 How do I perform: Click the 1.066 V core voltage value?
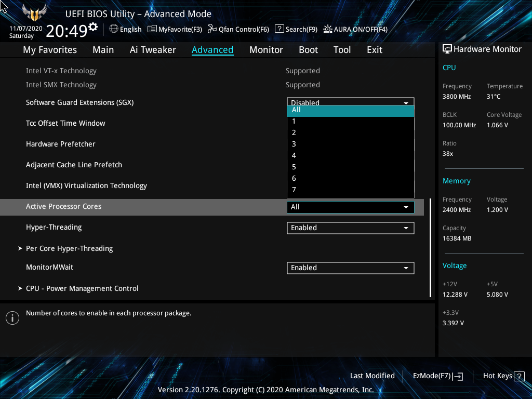(x=497, y=125)
